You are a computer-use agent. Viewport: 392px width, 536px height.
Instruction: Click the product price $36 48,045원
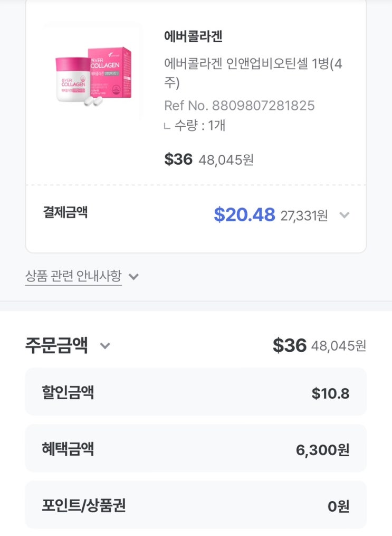pyautogui.click(x=208, y=159)
